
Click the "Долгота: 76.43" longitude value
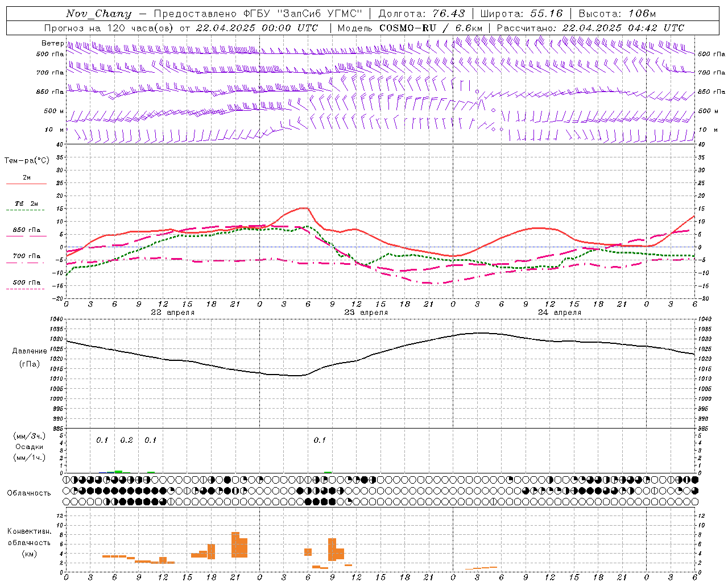point(421,14)
